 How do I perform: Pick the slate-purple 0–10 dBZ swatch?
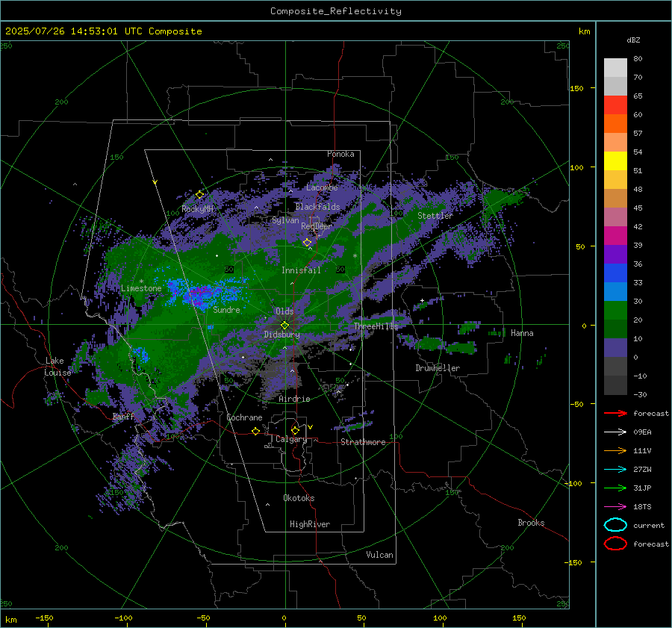coord(615,348)
